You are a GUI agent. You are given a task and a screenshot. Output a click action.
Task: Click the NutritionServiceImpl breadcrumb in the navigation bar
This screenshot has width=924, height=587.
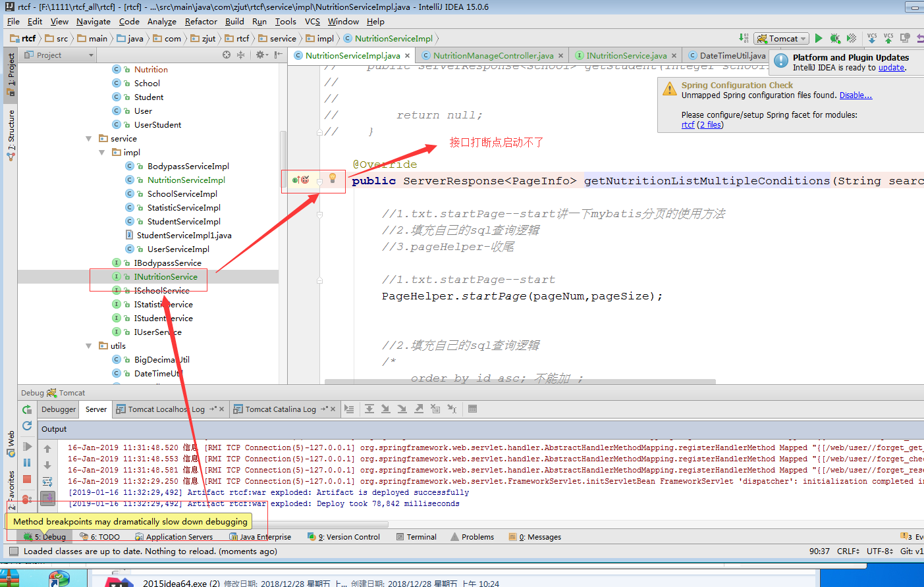(388, 38)
